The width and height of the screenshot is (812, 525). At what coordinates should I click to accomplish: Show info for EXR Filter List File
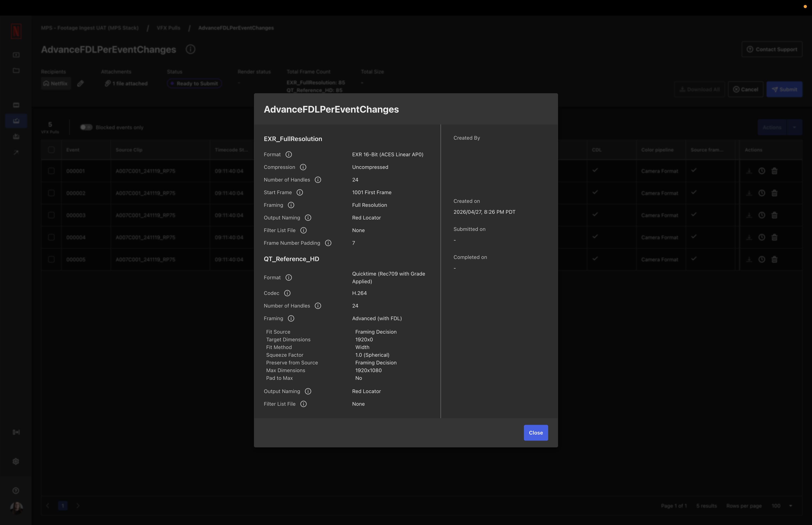pyautogui.click(x=303, y=230)
